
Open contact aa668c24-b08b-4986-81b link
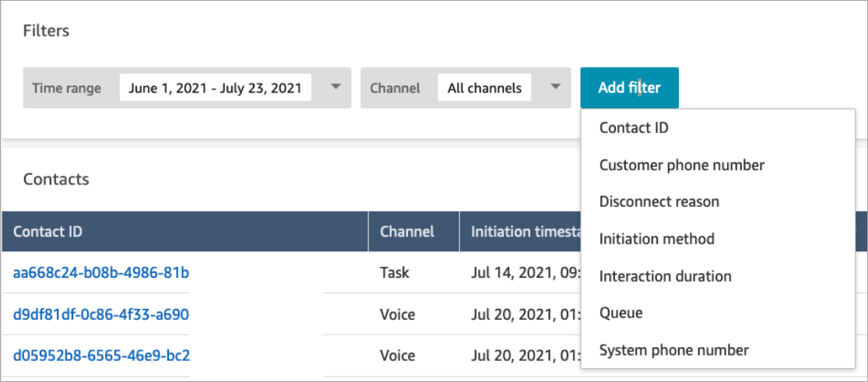[x=101, y=272]
